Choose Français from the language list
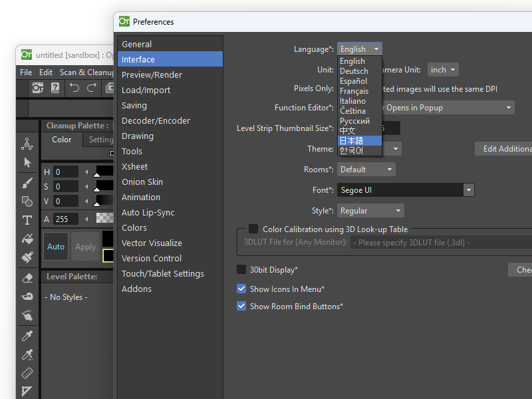 pyautogui.click(x=360, y=91)
